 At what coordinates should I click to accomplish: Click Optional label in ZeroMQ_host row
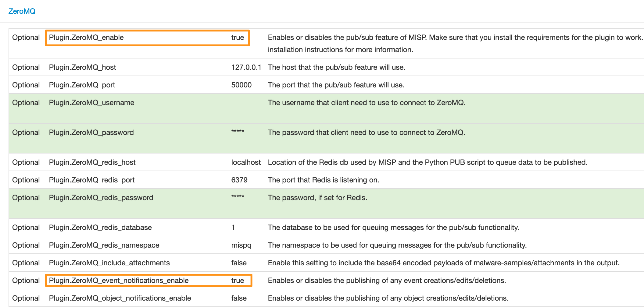[26, 67]
